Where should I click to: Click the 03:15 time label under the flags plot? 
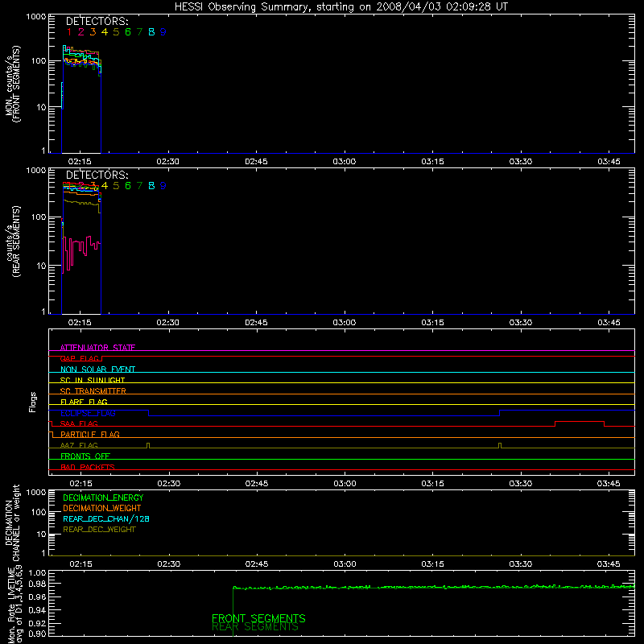pos(433,484)
